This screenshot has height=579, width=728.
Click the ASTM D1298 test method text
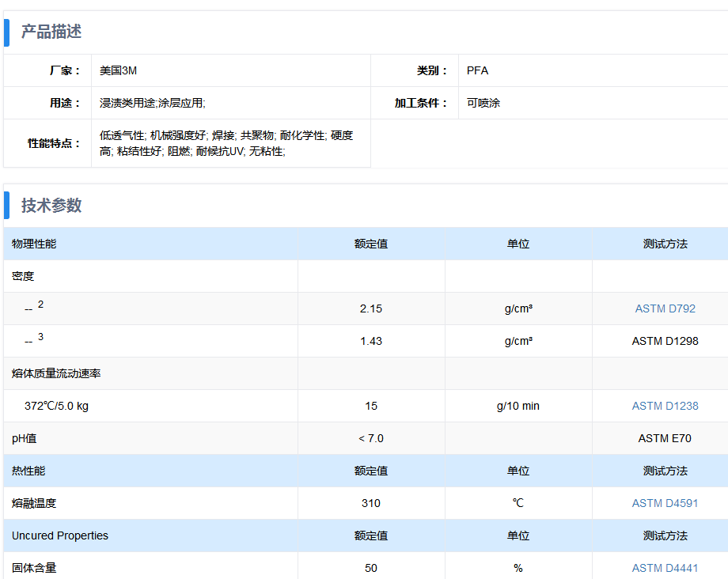(x=665, y=341)
